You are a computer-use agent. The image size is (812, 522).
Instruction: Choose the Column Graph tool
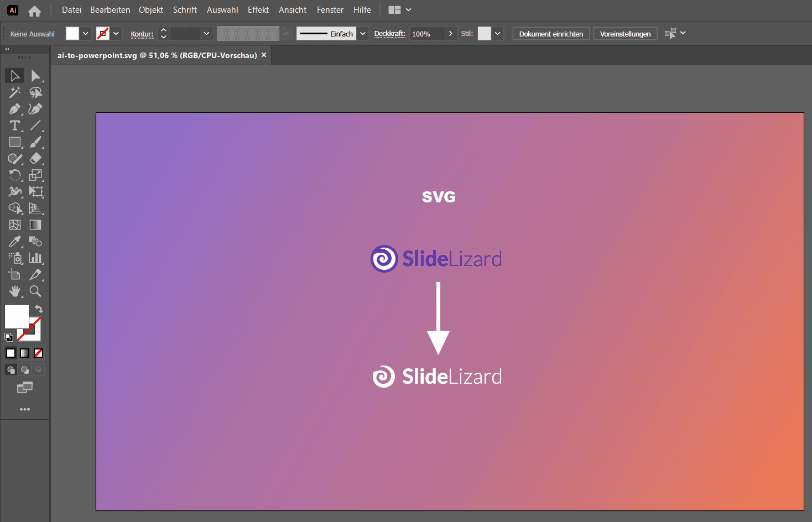36,258
